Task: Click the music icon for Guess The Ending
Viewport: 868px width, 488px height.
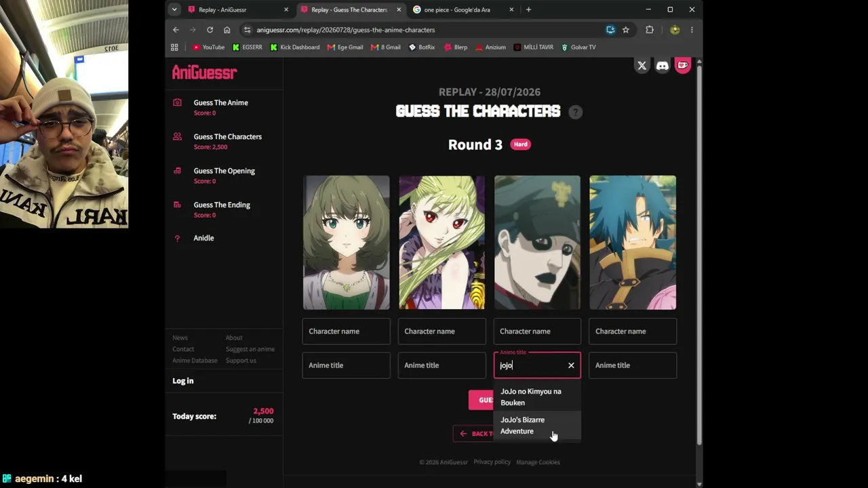Action: [177, 205]
